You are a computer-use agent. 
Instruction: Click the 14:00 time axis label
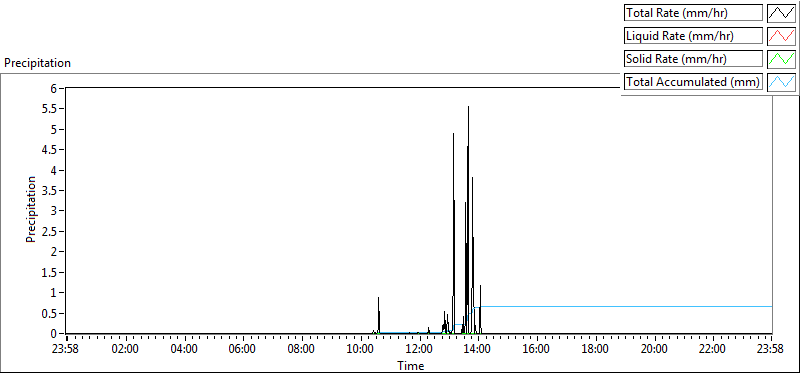point(478,350)
